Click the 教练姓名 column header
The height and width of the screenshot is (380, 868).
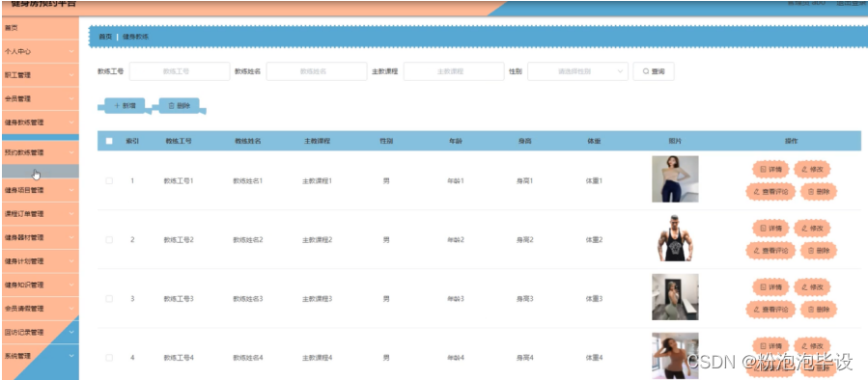pos(247,141)
